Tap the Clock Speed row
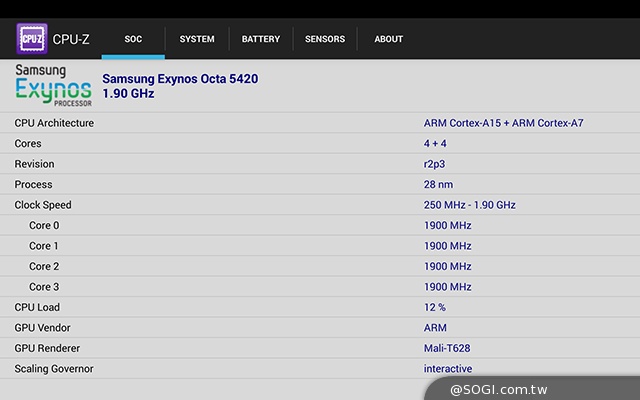Image resolution: width=640 pixels, height=400 pixels. pos(320,205)
